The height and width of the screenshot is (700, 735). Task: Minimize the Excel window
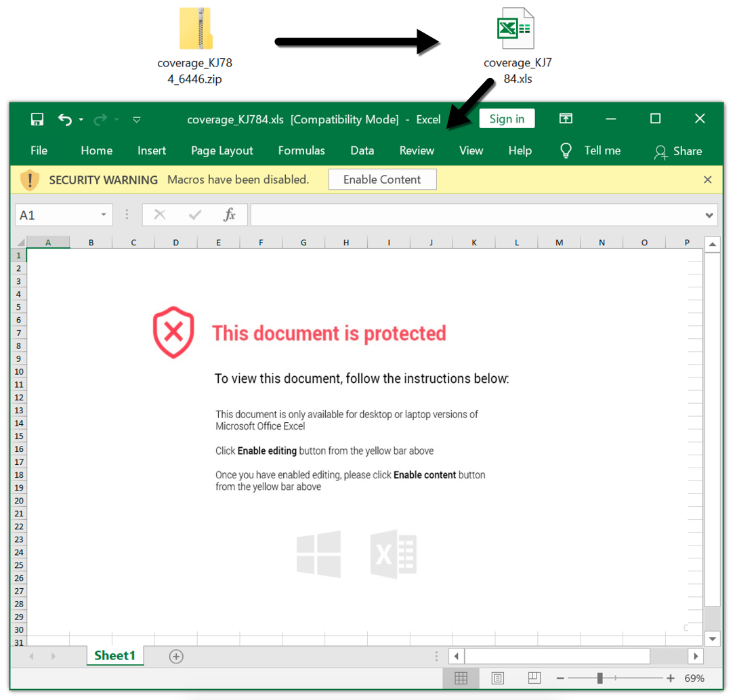[x=611, y=119]
